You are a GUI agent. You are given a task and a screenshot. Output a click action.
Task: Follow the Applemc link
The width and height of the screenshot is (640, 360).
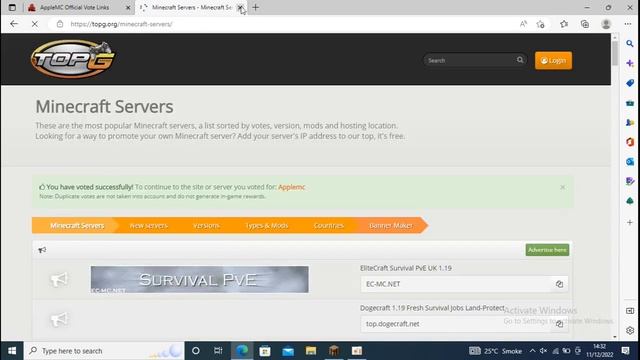291,187
